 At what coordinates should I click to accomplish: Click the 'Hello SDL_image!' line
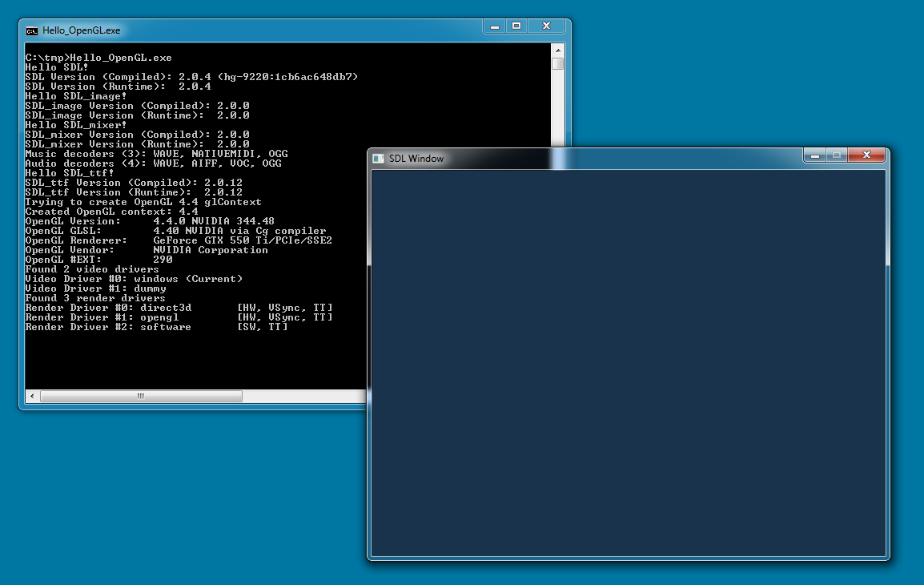[x=76, y=96]
